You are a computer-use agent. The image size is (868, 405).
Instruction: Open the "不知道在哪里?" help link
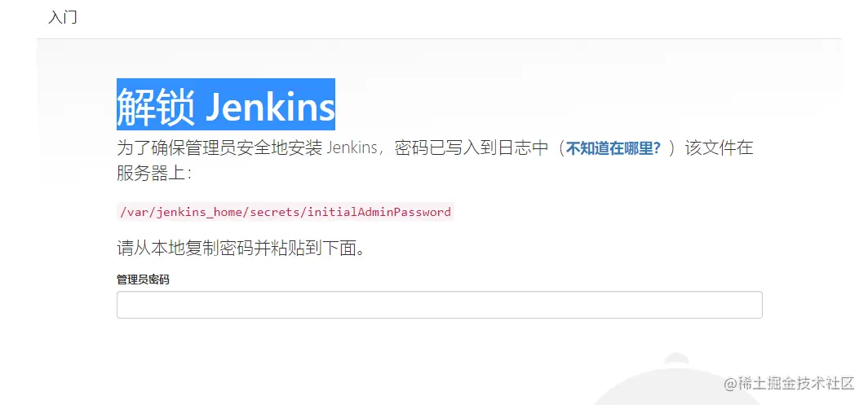pyautogui.click(x=613, y=149)
